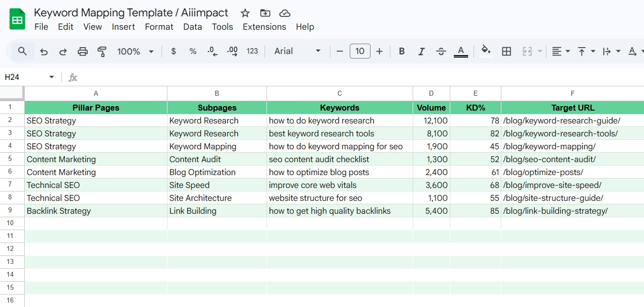The height and width of the screenshot is (307, 644).
Task: Click the Decrease decimal places icon
Action: (x=212, y=51)
